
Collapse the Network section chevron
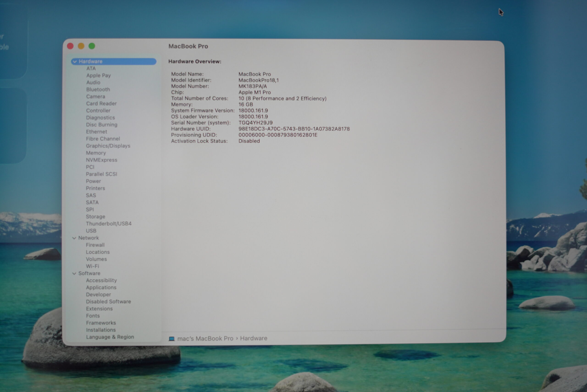pos(74,238)
